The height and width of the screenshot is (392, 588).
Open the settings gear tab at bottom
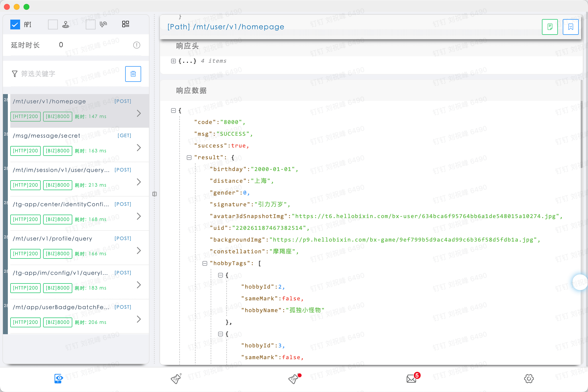(529, 379)
